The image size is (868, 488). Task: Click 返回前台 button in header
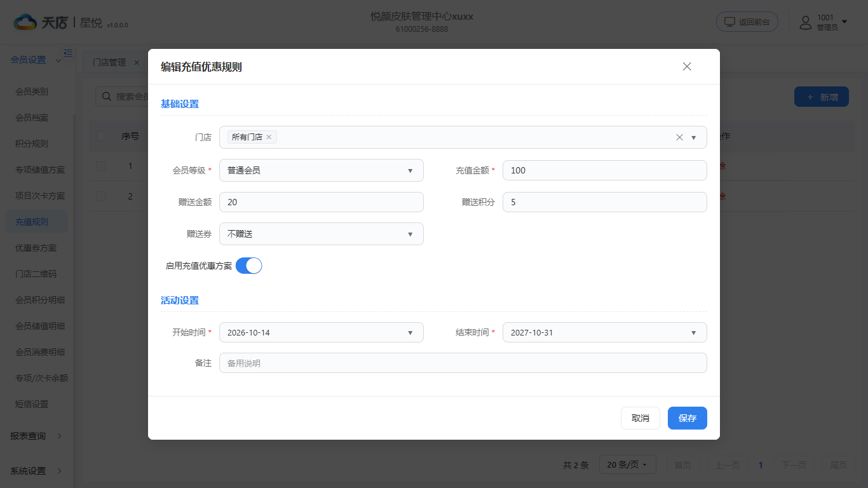(x=747, y=22)
